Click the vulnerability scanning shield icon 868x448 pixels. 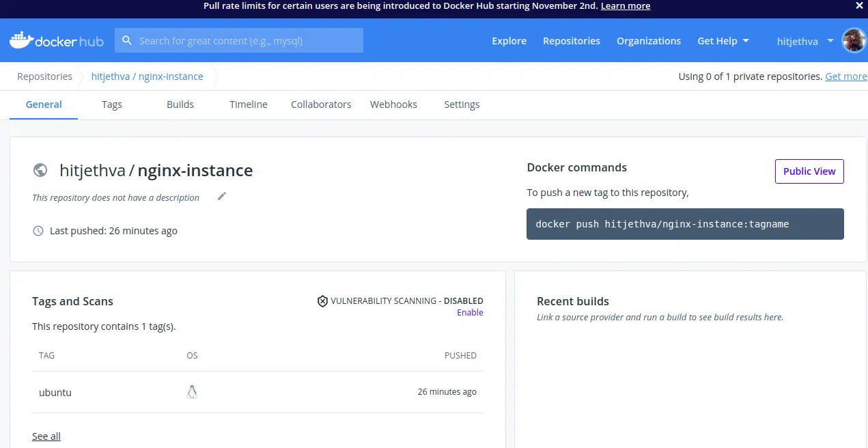point(322,301)
